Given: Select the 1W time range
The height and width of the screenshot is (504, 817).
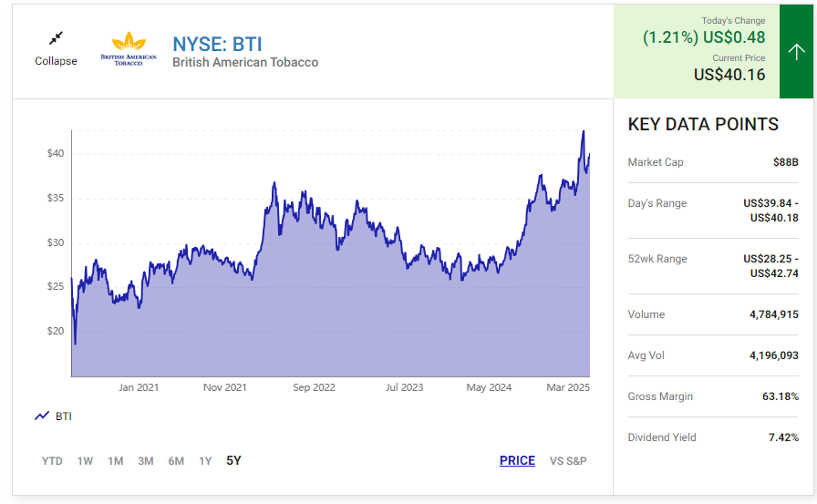Looking at the screenshot, I should (x=85, y=461).
